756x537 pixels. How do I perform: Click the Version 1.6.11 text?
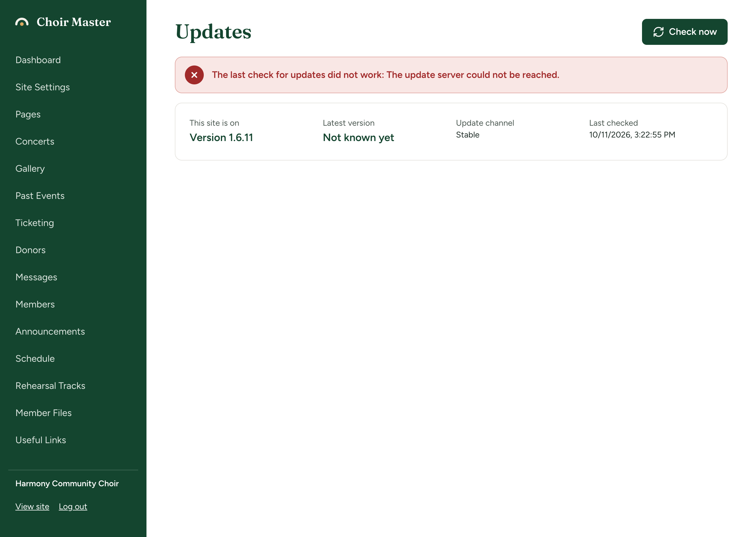click(x=221, y=137)
